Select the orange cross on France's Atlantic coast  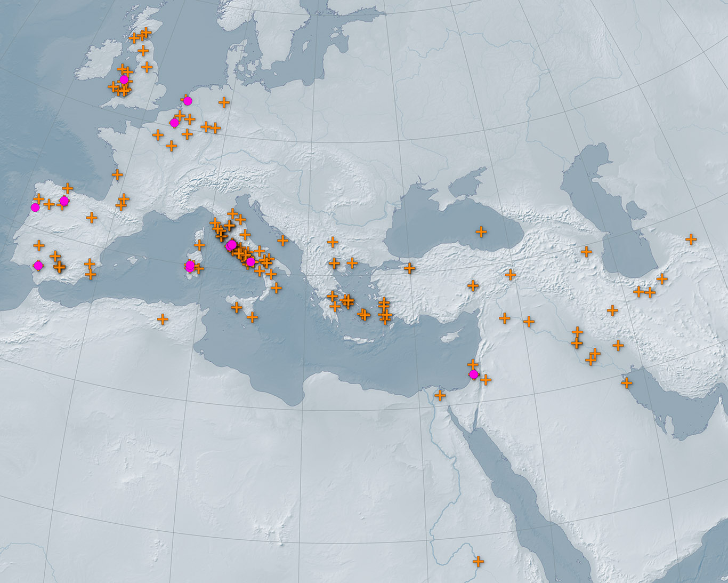[x=117, y=174]
